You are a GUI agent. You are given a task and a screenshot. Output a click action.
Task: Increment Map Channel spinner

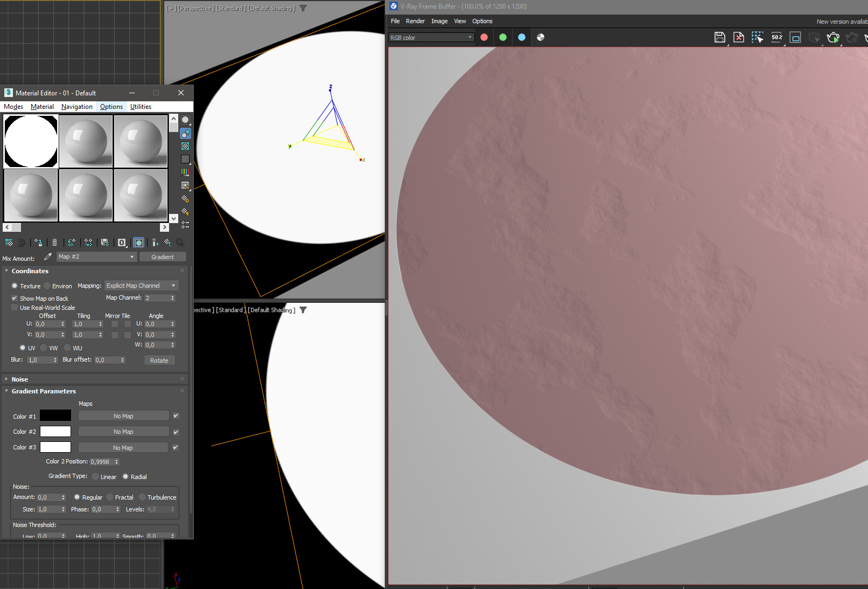[x=173, y=296]
